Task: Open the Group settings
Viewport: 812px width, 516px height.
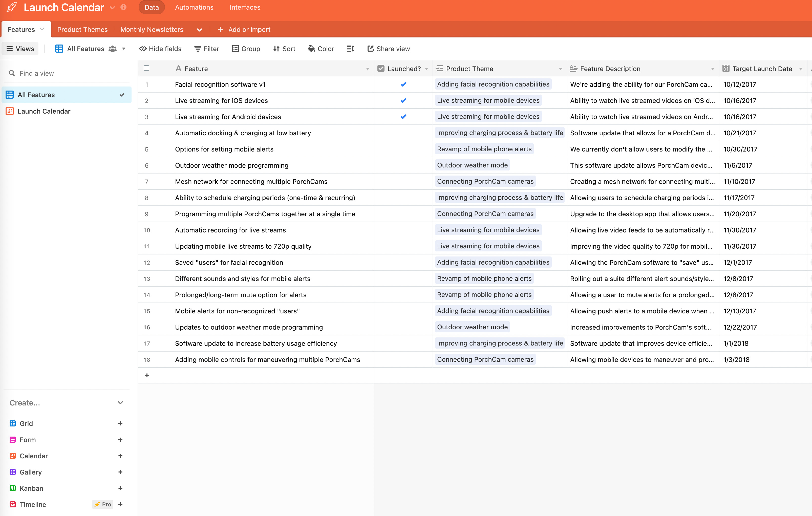Action: pyautogui.click(x=246, y=49)
